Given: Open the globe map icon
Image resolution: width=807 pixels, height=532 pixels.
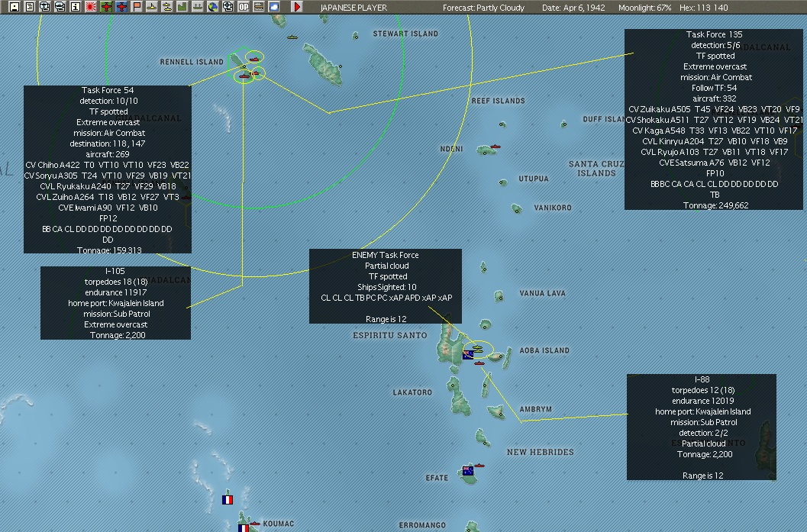Looking at the screenshot, I should click(x=212, y=7).
